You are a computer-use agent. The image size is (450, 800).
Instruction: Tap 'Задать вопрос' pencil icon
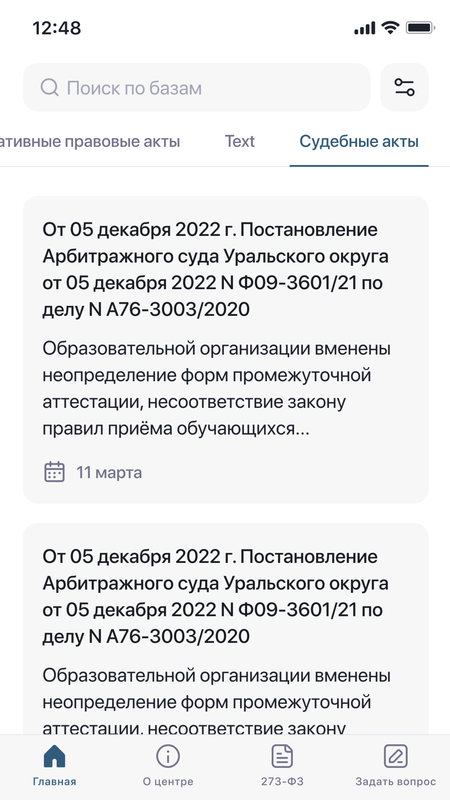click(395, 756)
